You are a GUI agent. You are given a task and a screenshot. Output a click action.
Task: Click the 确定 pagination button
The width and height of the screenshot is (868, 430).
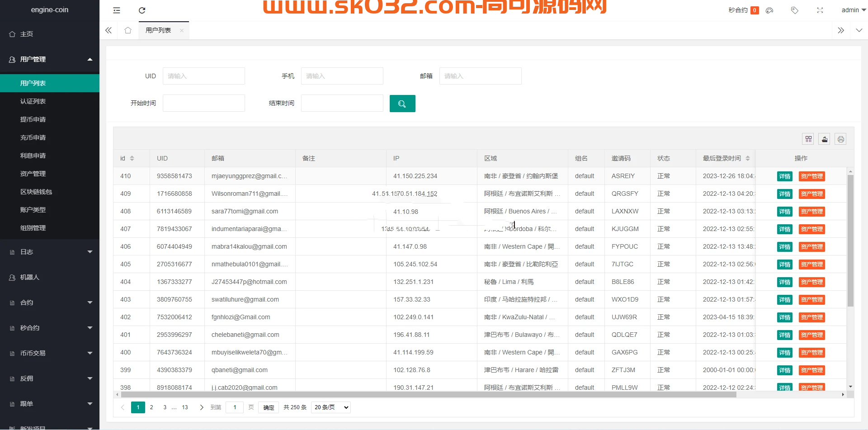[269, 407]
